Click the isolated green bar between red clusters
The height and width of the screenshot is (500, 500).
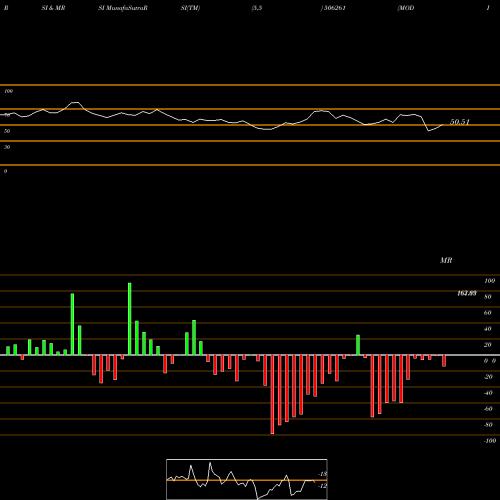point(358,345)
